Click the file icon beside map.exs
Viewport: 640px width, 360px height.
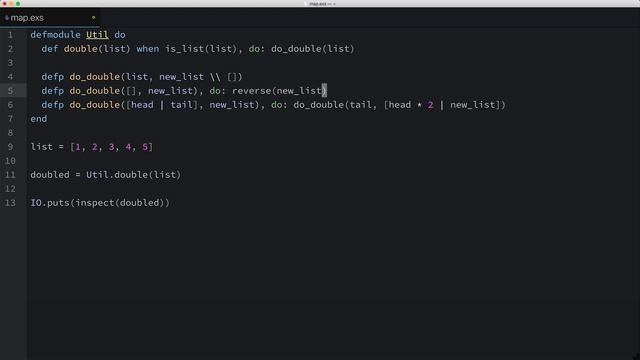[7, 18]
